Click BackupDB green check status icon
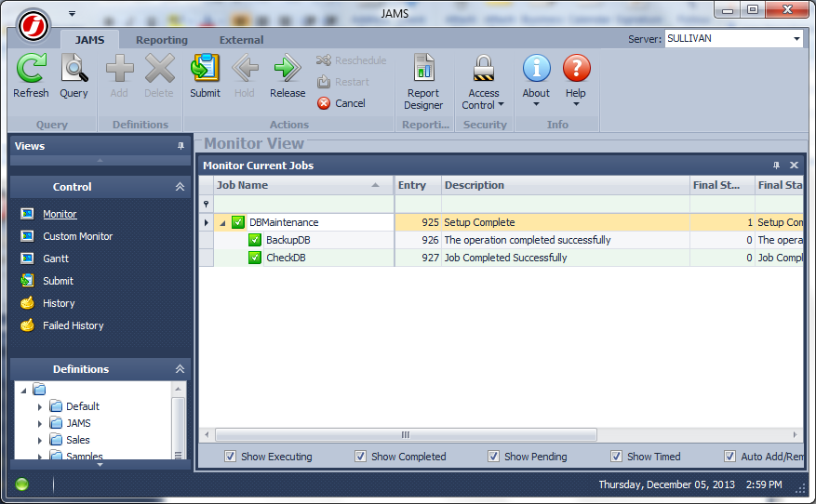 [x=255, y=240]
